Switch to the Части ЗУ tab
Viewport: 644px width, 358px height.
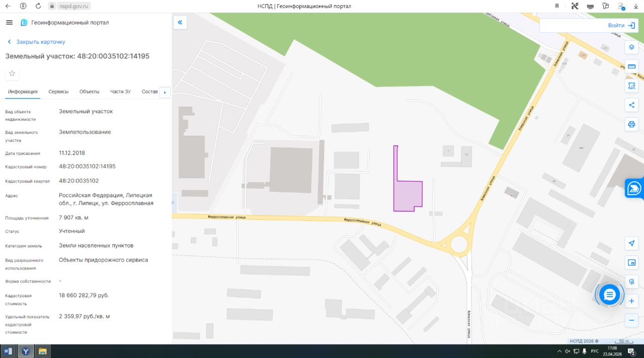coord(120,92)
